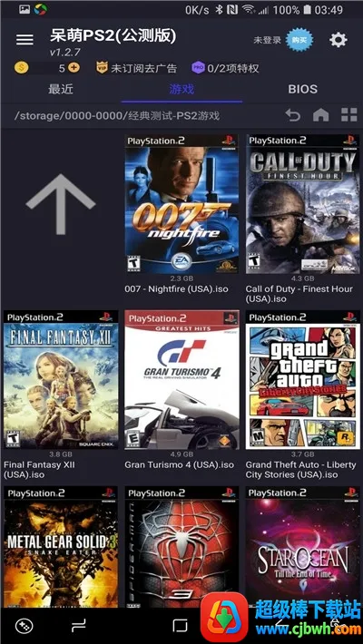
Task: Open Call of Duty Finest Hour cover
Action: (x=302, y=204)
